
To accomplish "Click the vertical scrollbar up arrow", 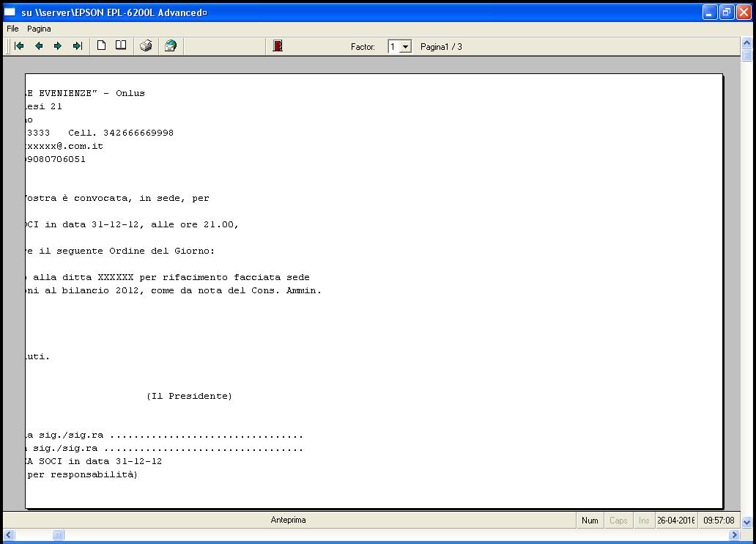I will pyautogui.click(x=746, y=43).
